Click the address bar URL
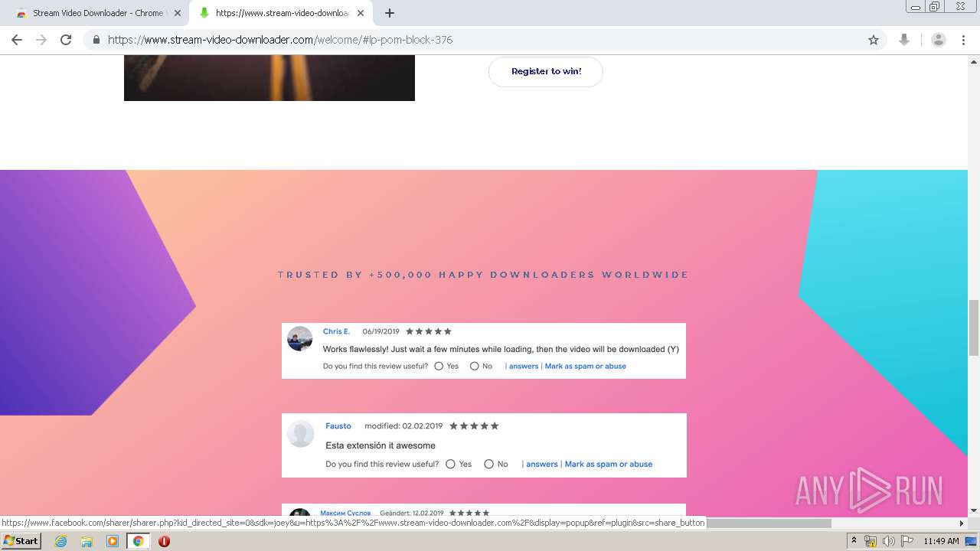980x551 pixels. click(280, 40)
